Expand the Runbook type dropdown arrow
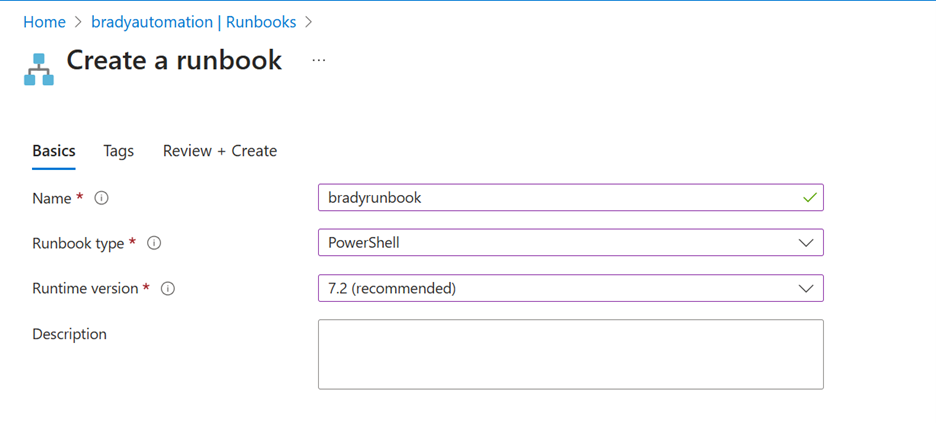 (x=806, y=243)
